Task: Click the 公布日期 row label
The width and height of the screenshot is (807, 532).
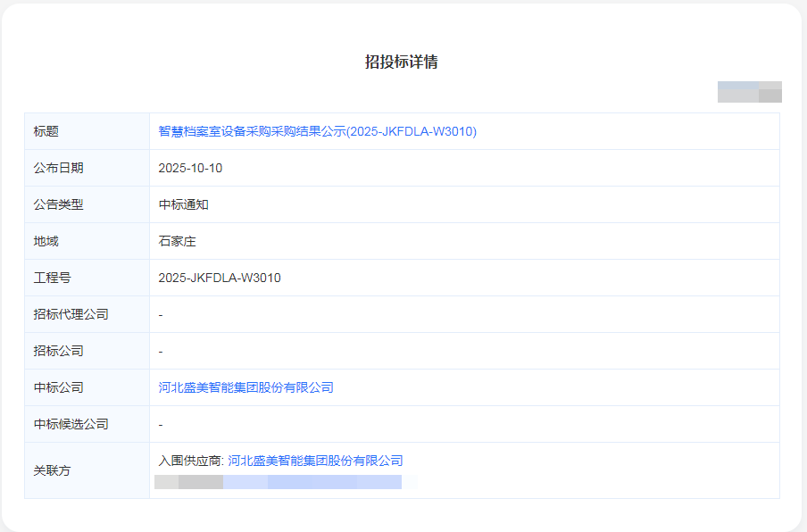Action: (58, 168)
